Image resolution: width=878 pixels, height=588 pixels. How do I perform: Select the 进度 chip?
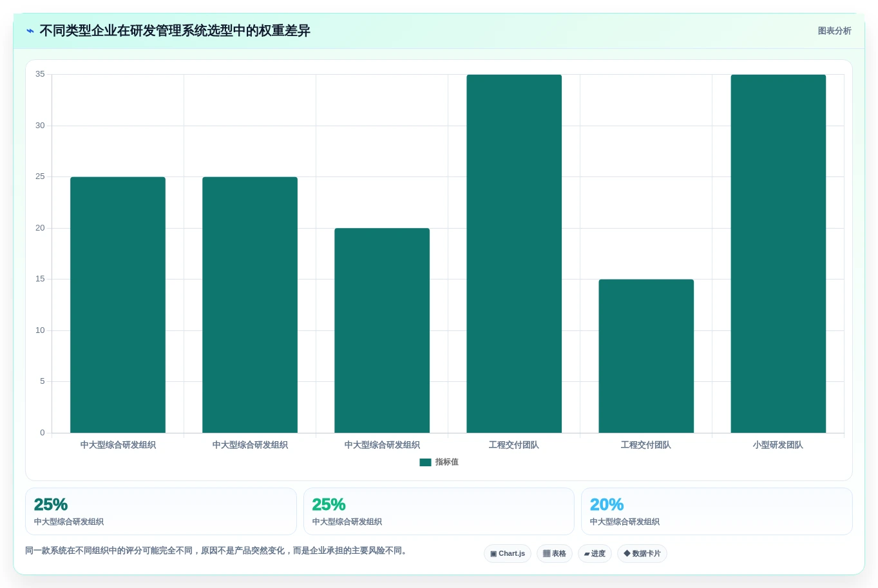pyautogui.click(x=595, y=554)
